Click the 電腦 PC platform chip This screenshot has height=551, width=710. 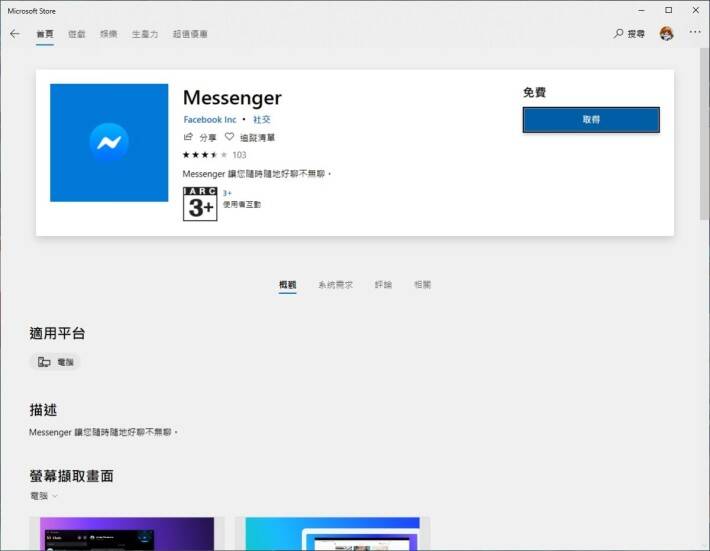(55, 362)
